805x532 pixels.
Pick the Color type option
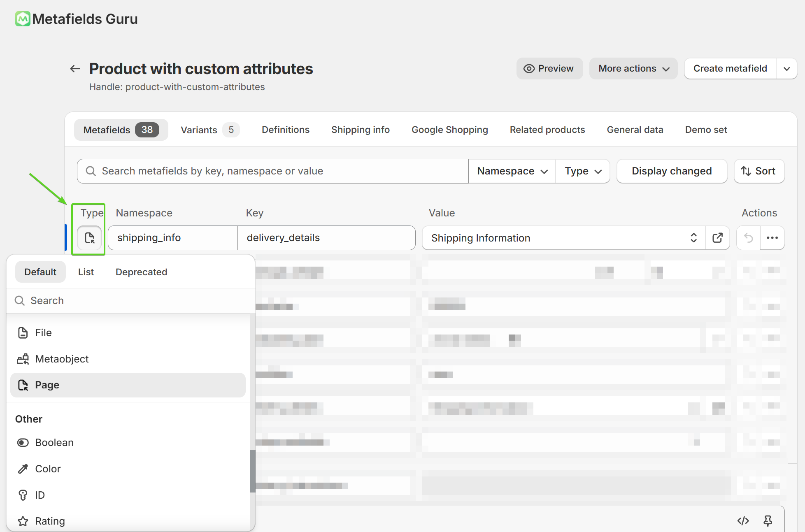pyautogui.click(x=48, y=469)
